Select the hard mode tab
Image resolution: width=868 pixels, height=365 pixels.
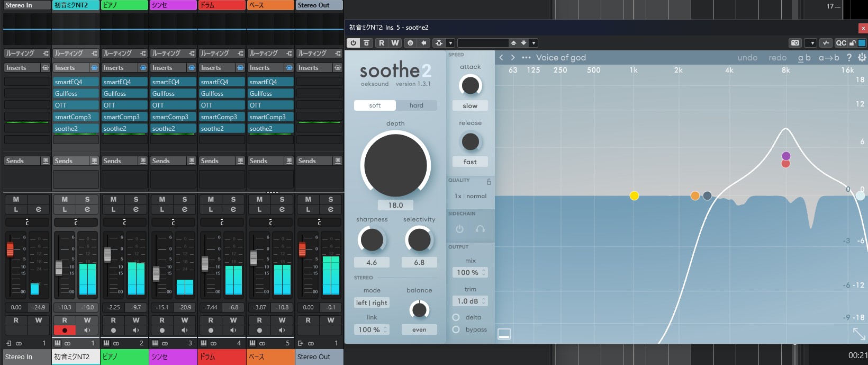(x=417, y=105)
